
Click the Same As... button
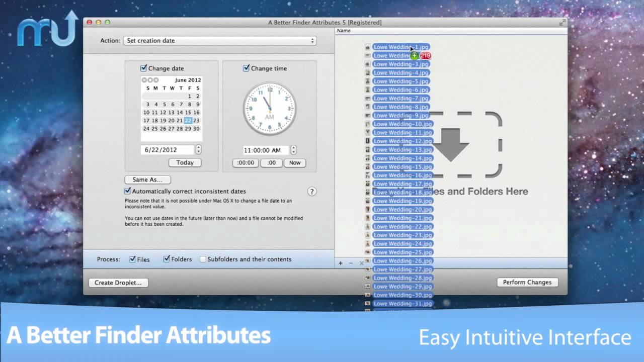point(147,179)
